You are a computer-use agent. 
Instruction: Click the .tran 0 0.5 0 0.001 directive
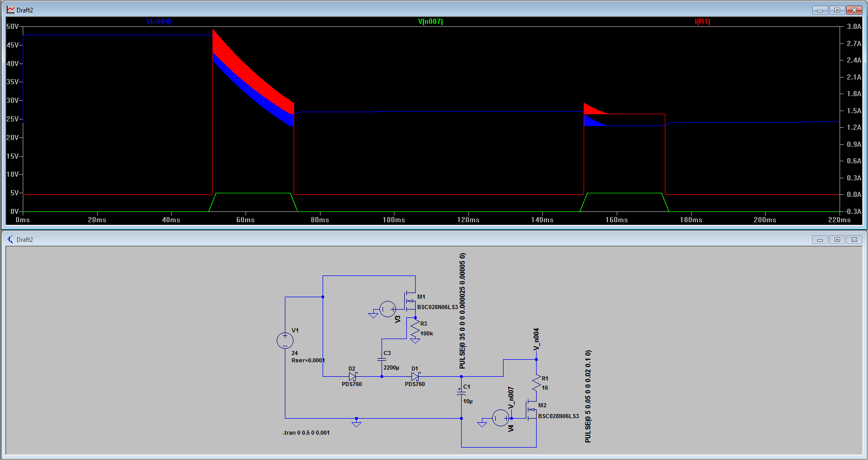306,433
